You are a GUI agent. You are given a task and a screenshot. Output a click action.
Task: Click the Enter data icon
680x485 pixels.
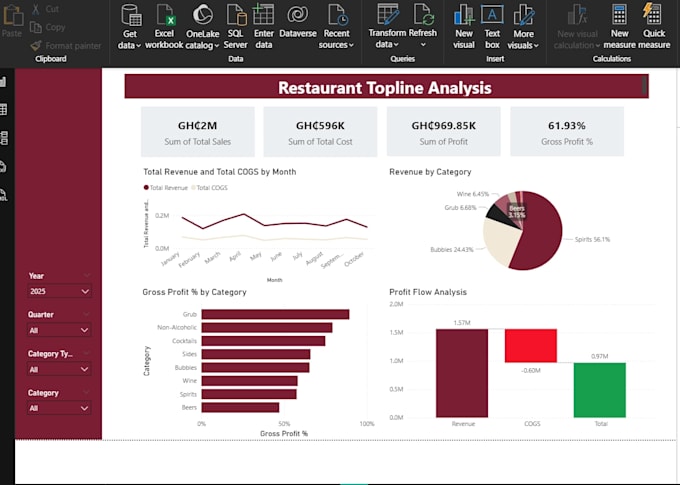264,14
